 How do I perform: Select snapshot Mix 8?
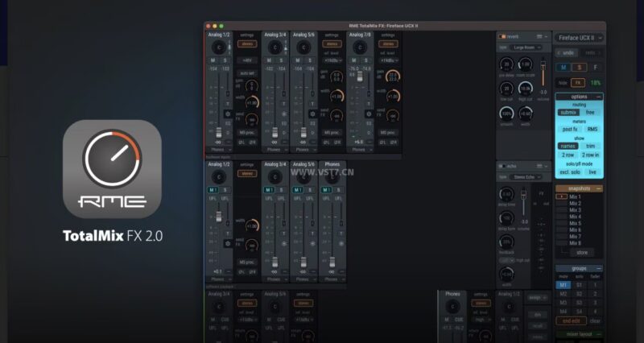click(x=575, y=243)
